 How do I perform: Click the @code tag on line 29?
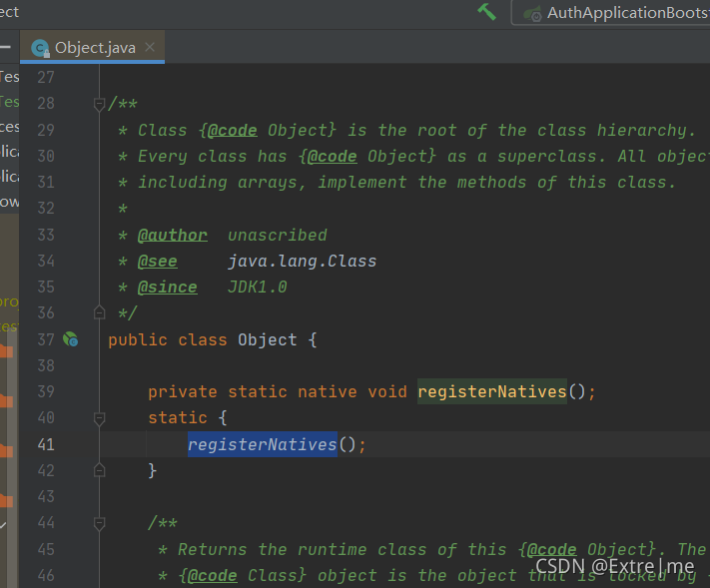(x=233, y=131)
